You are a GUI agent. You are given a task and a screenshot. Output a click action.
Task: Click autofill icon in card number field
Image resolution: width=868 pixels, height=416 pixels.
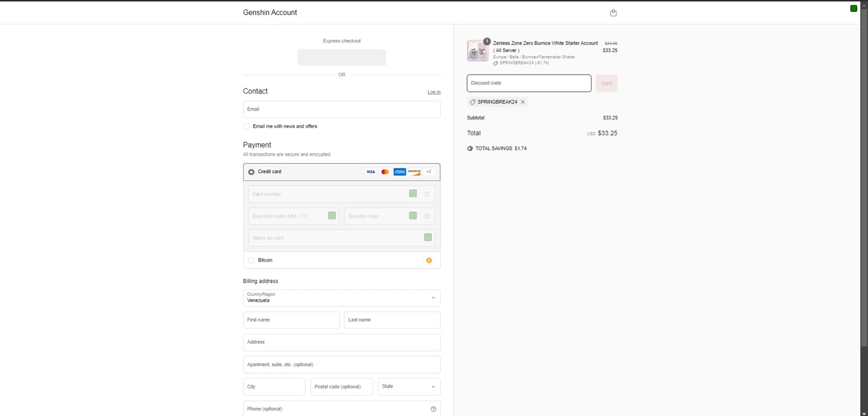[413, 193]
